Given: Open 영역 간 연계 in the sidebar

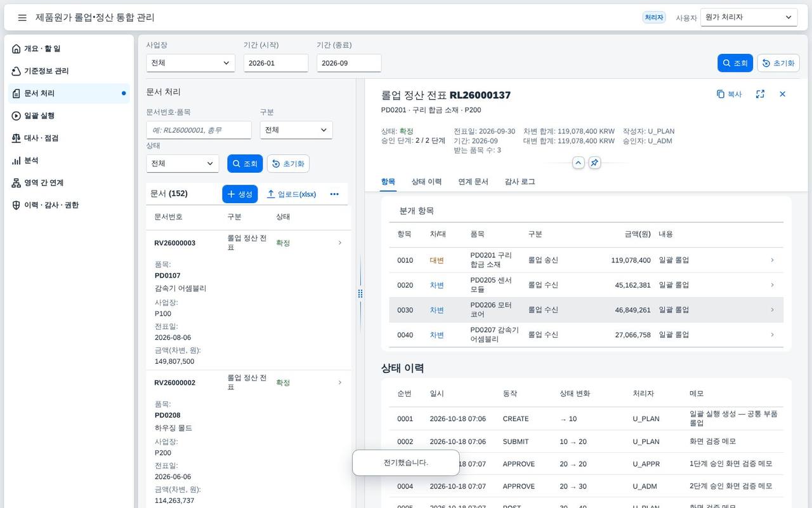Looking at the screenshot, I should [x=69, y=183].
